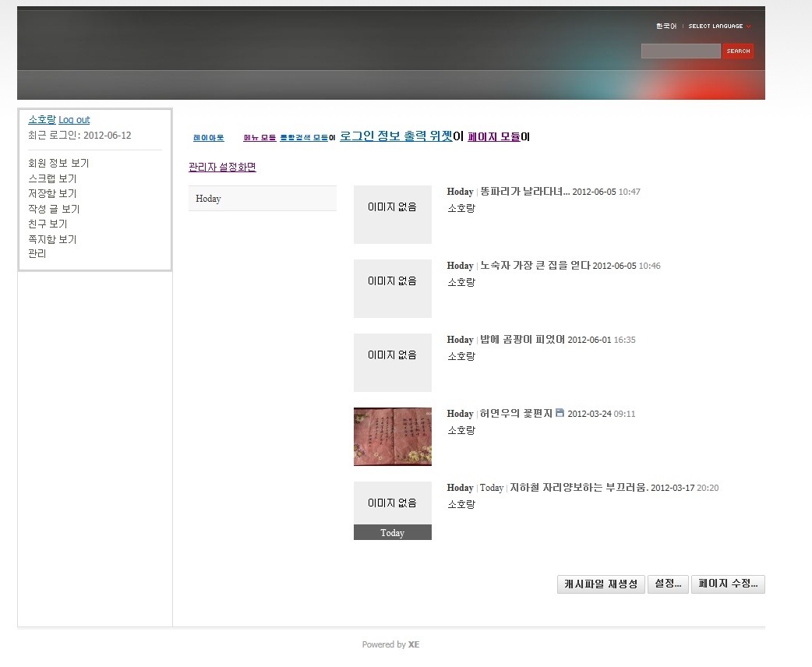Viewport: 812px width, 667px height.
Task: Select the Hoday category tab
Action: point(208,199)
